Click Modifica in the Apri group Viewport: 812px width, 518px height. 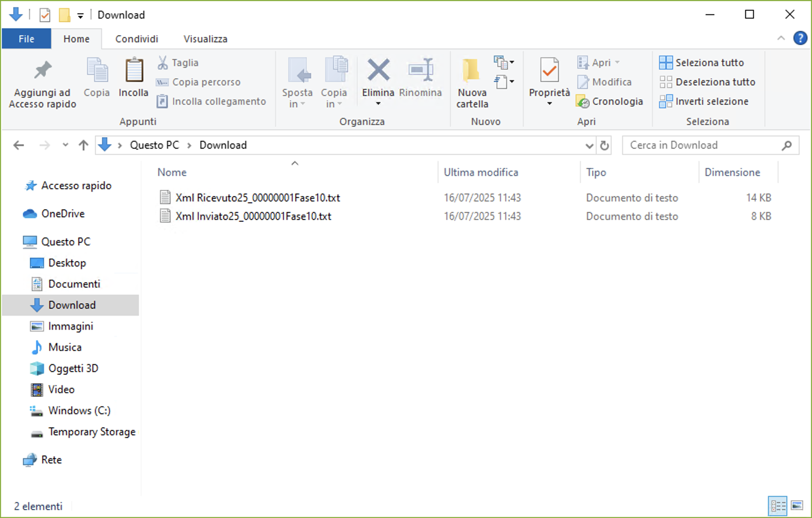click(x=604, y=82)
